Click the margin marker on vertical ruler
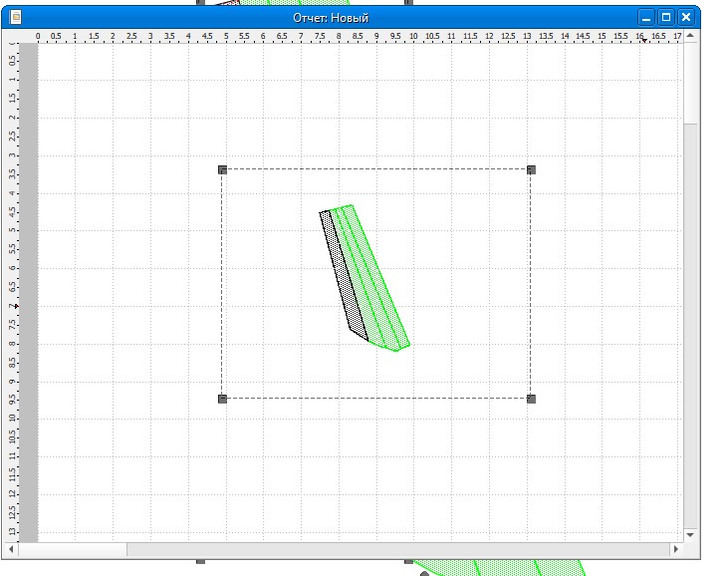 click(x=15, y=306)
